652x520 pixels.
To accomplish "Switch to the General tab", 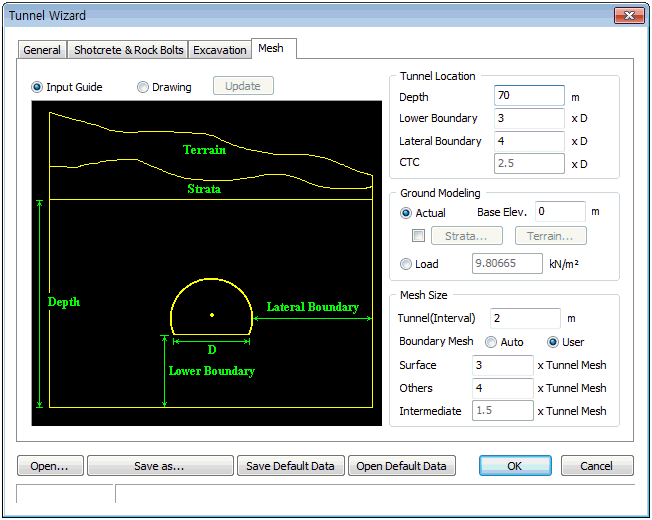I will (x=42, y=50).
